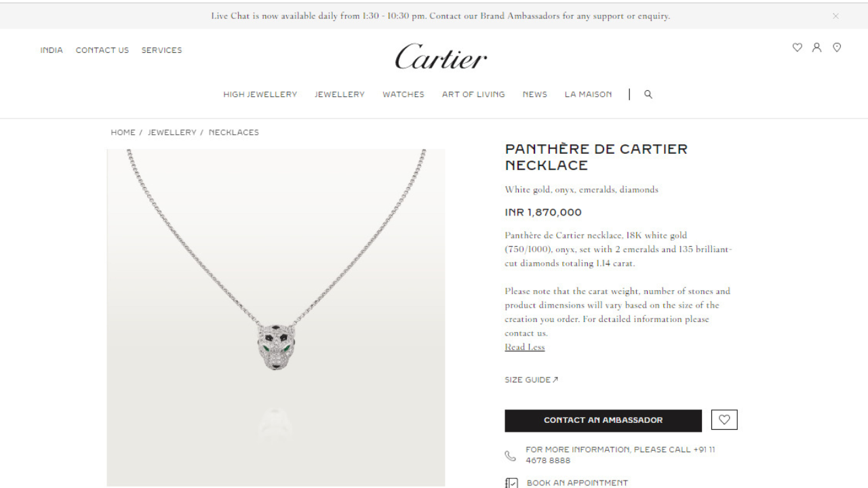Image resolution: width=868 pixels, height=488 pixels.
Task: Click the search magnifier icon
Action: click(x=648, y=94)
